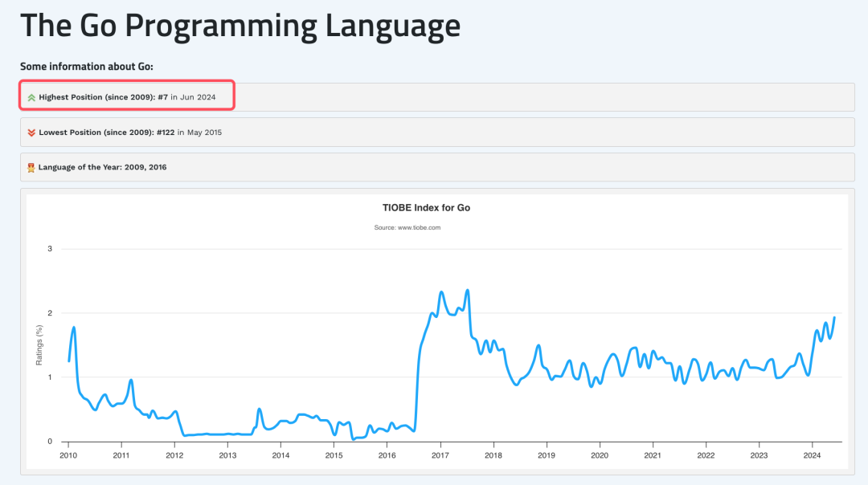
Task: Click the 2011 x-axis label
Action: pyautogui.click(x=121, y=455)
